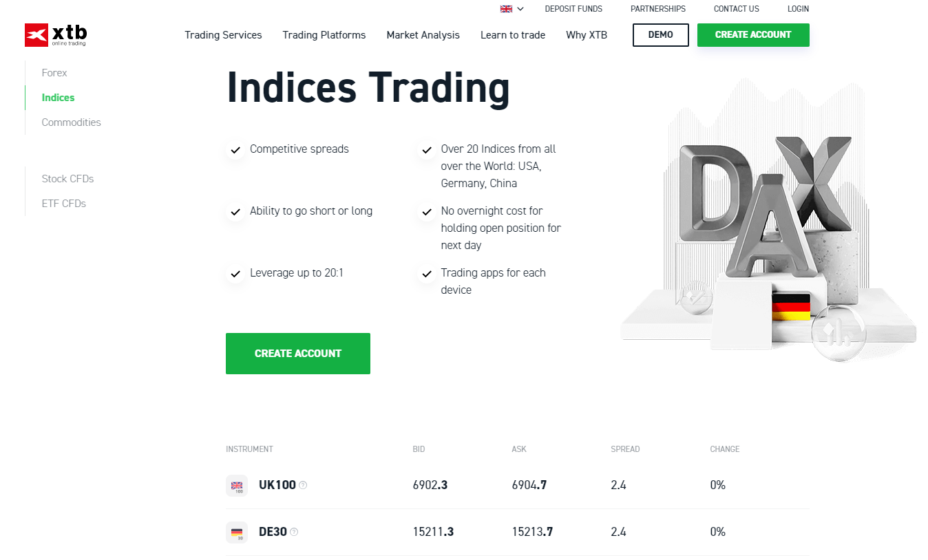Open the Market Analysis menu
Viewport: 928px width, 560px height.
click(x=423, y=35)
